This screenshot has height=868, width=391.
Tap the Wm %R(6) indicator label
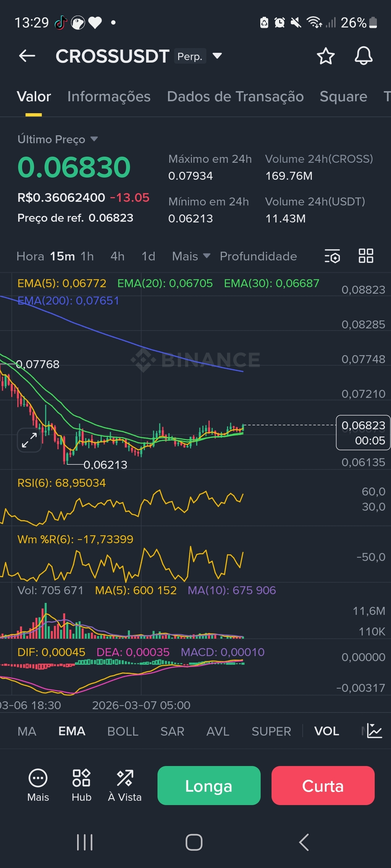[75, 539]
